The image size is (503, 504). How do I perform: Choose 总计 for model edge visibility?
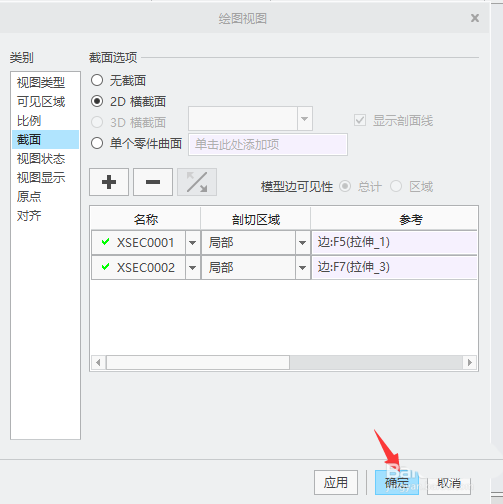coord(345,186)
